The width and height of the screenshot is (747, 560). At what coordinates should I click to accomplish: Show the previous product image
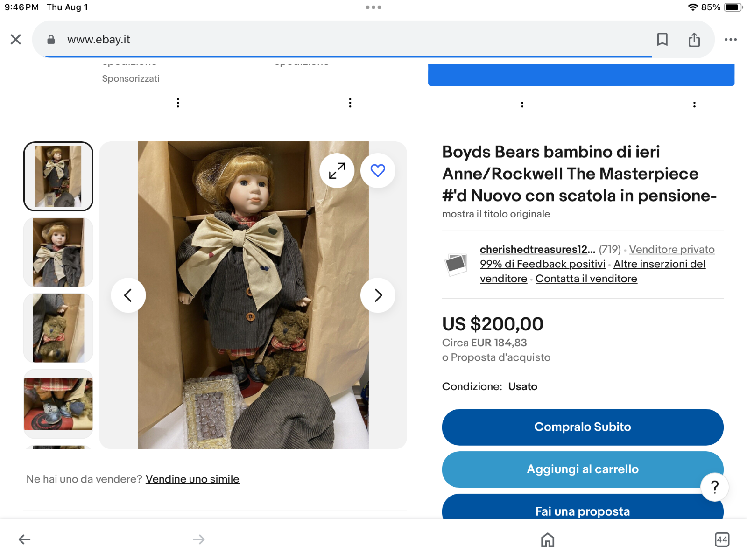[128, 295]
